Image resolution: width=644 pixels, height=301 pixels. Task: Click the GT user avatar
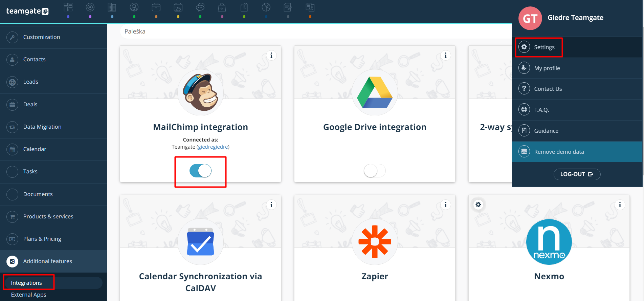coord(530,18)
